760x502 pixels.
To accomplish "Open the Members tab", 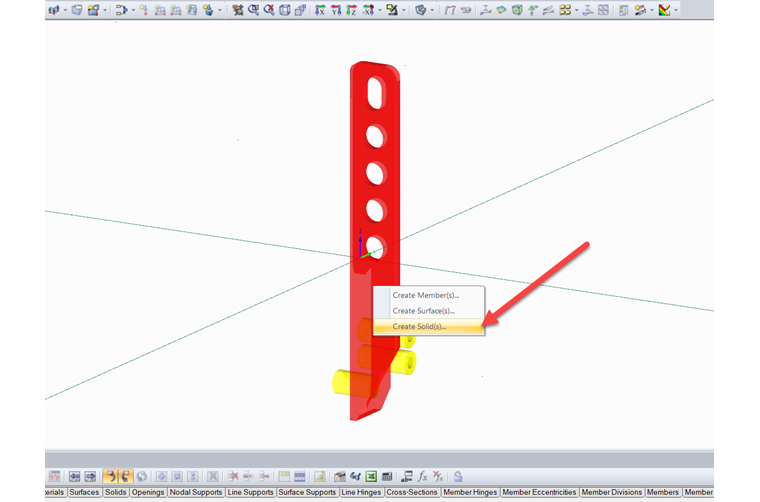I will tap(663, 492).
